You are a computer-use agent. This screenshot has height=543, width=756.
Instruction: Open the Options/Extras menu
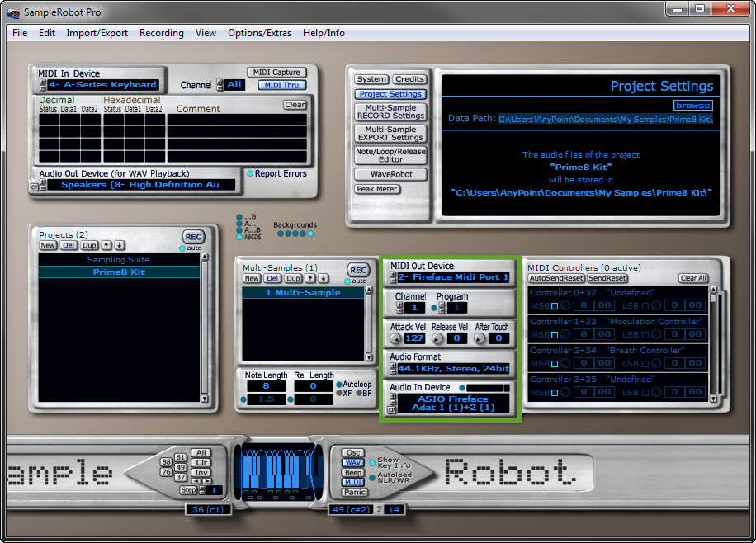(260, 33)
